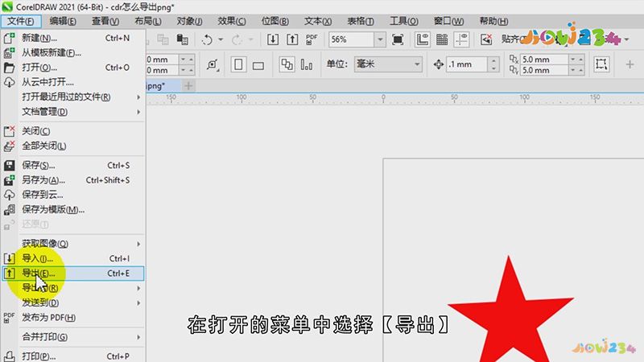Viewport: 644px width, 362px height.
Task: Open the undo history dropdown arrow
Action: (x=221, y=39)
